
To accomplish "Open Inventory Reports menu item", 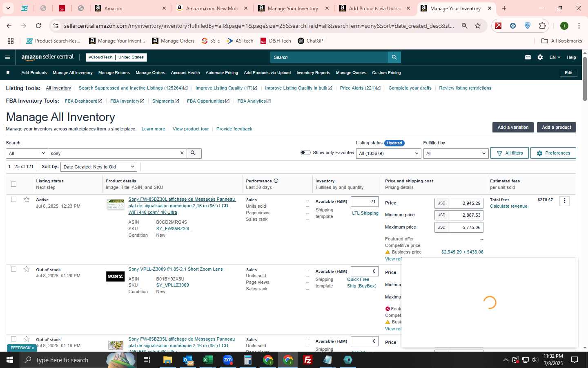I will point(313,73).
